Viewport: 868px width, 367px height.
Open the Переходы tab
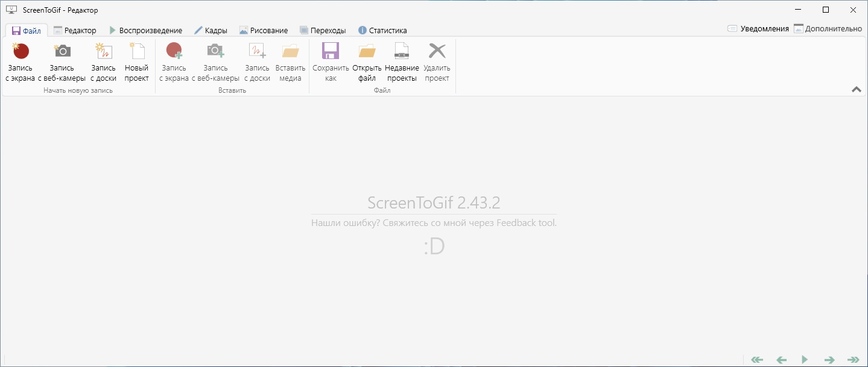pos(323,30)
